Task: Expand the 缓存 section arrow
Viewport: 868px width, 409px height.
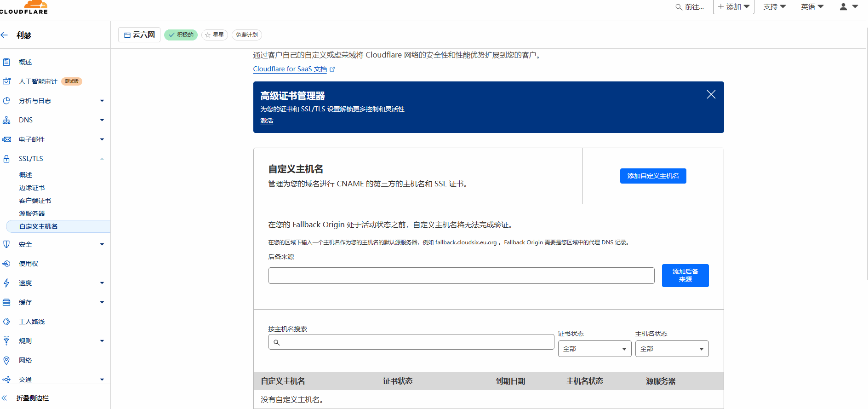Action: tap(102, 302)
